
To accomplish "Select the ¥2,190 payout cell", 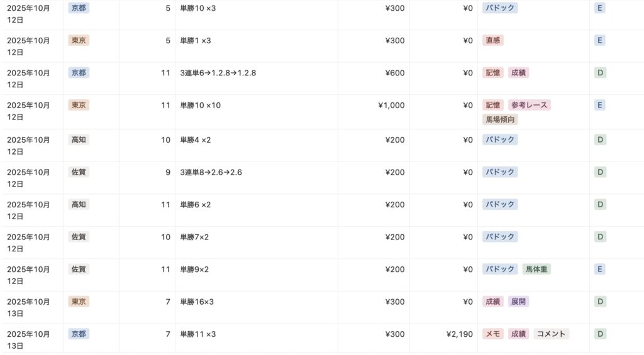I will 457,334.
